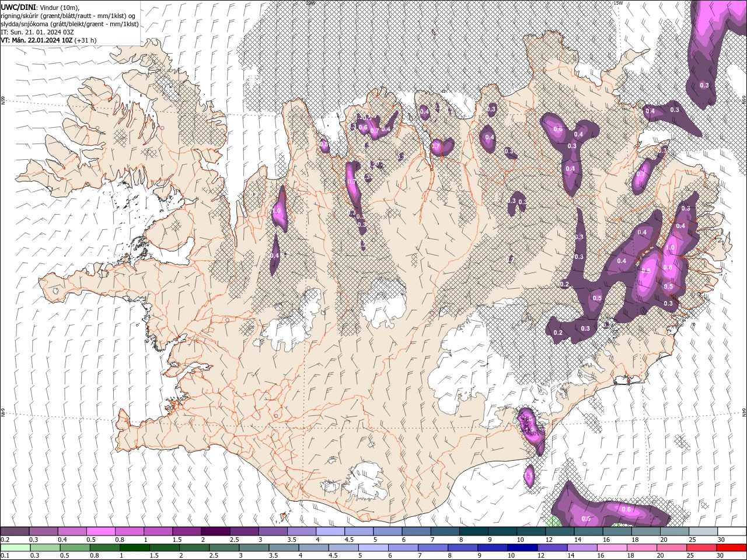
Task: Click the '8' label on the rain scale
Action: pos(450,555)
